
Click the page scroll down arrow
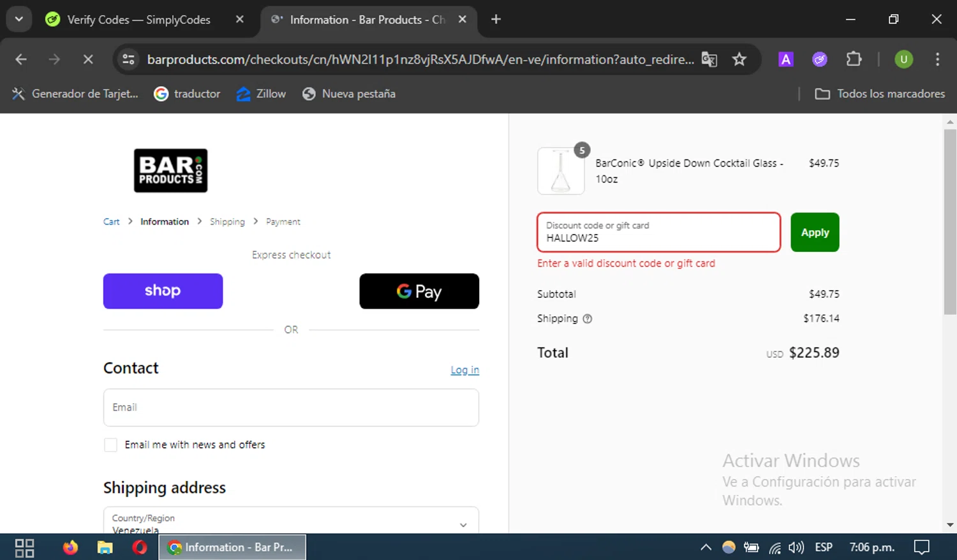point(950,525)
